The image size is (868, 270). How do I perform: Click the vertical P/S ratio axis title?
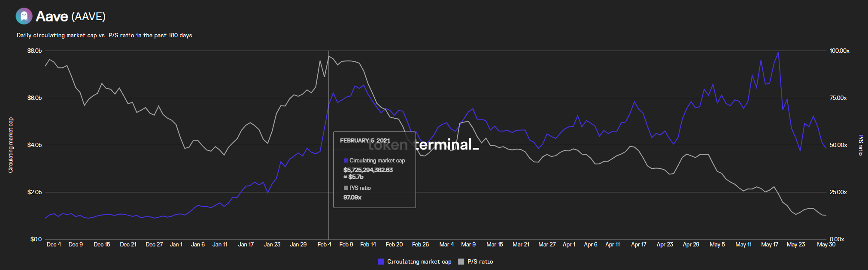(x=860, y=145)
